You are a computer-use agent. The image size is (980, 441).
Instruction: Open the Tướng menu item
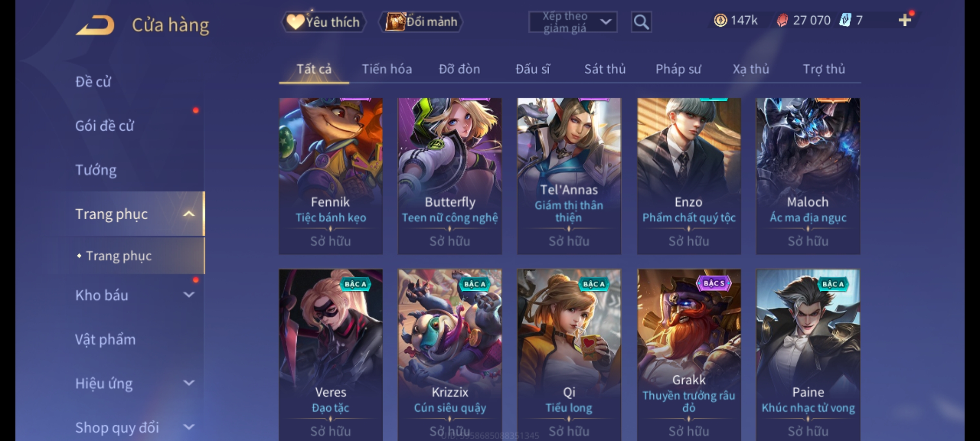point(96,170)
